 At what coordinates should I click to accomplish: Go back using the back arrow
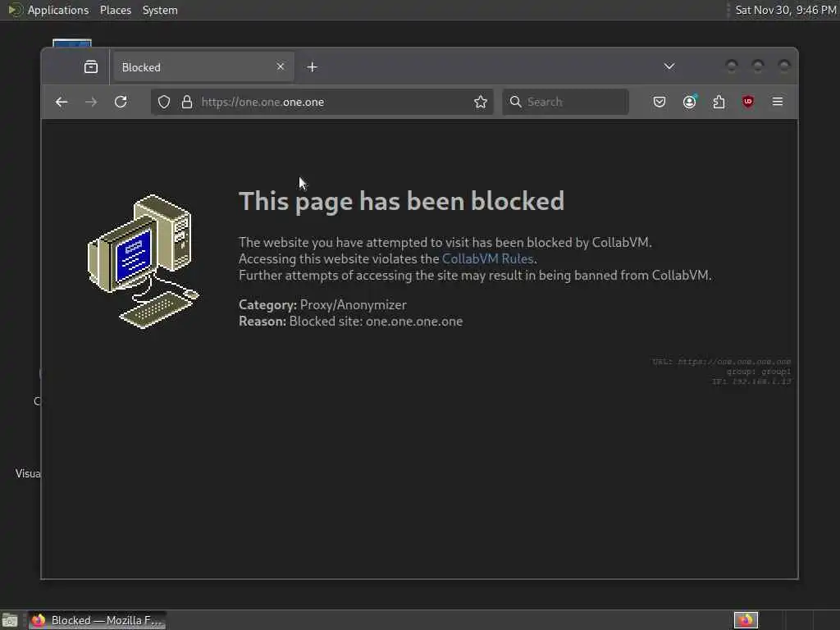62,102
